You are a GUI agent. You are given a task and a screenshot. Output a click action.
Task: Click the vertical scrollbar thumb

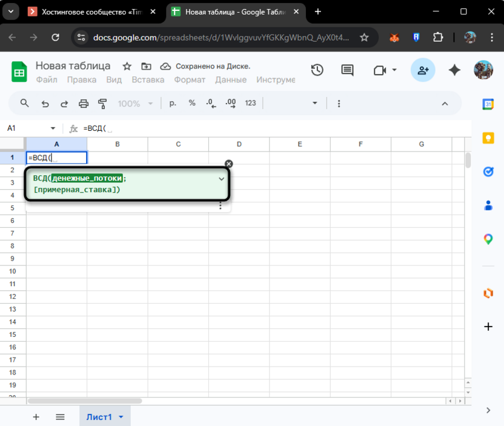coord(468,160)
